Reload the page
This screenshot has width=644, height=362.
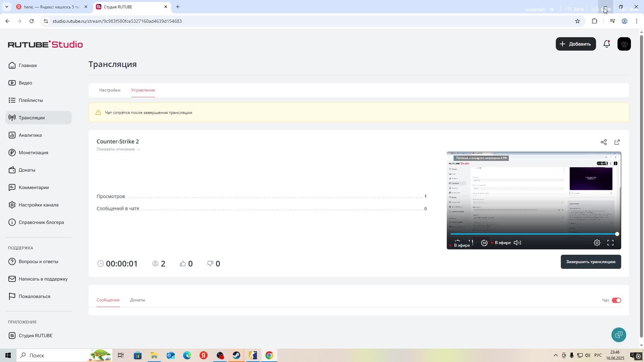click(x=32, y=21)
